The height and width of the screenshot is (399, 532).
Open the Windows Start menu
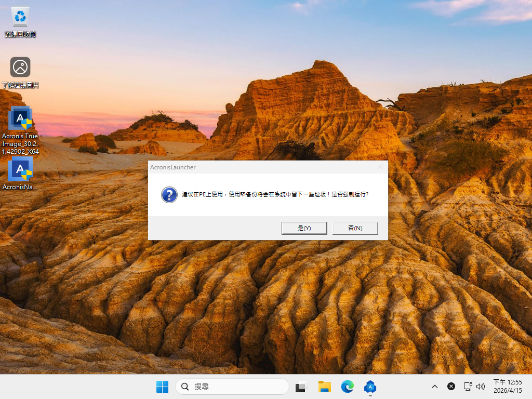coord(162,387)
